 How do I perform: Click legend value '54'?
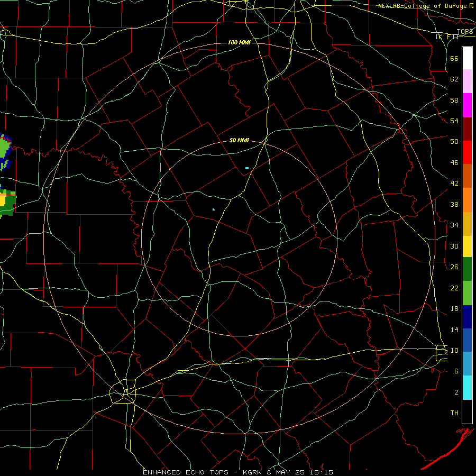pyautogui.click(x=454, y=121)
